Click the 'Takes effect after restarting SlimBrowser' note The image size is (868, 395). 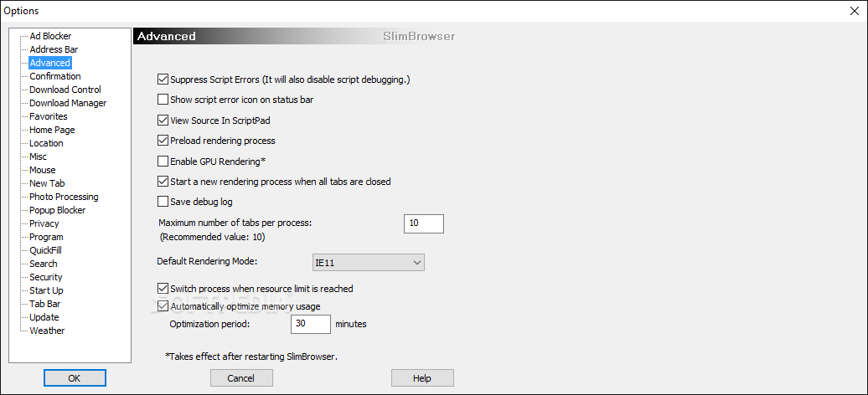coord(251,357)
